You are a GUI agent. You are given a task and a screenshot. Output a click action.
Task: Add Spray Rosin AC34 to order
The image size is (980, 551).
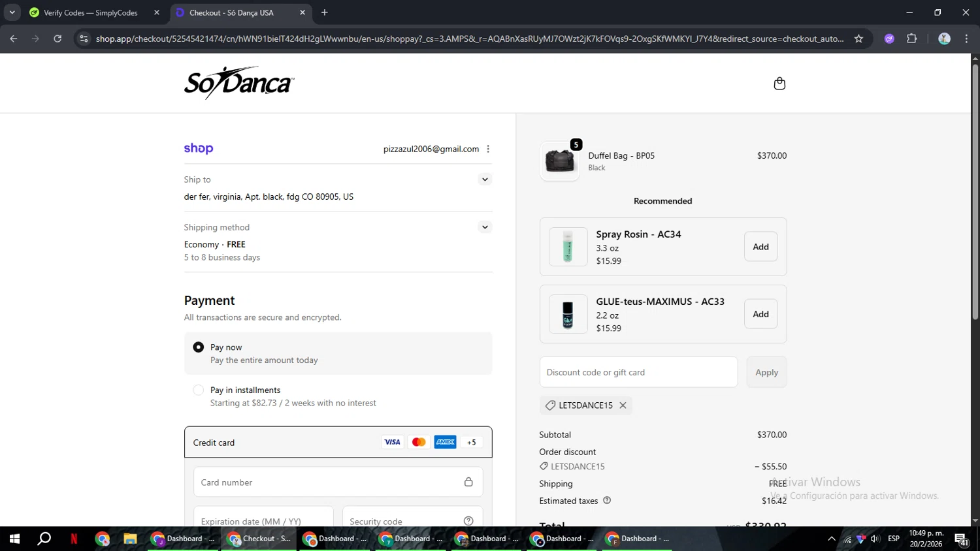pos(760,247)
